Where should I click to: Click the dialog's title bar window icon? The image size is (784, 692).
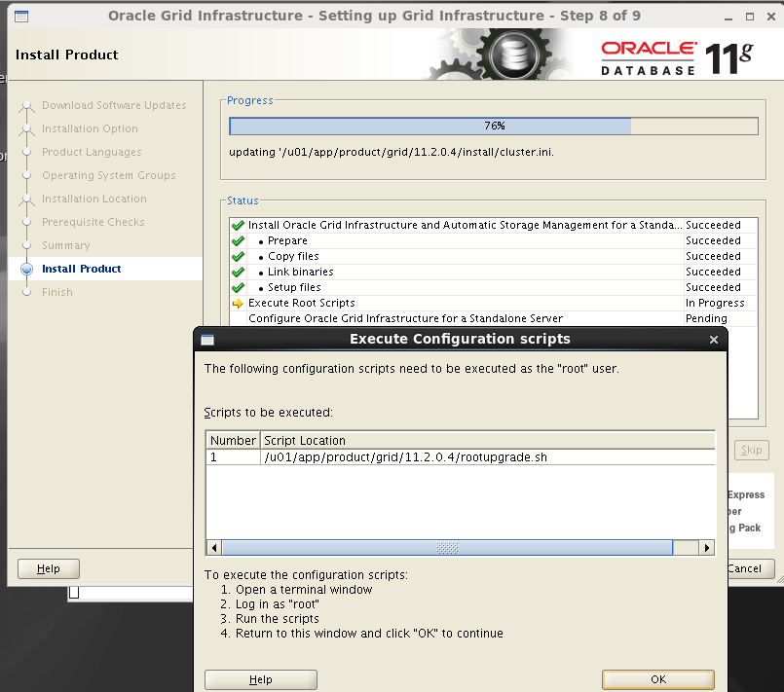click(x=207, y=340)
